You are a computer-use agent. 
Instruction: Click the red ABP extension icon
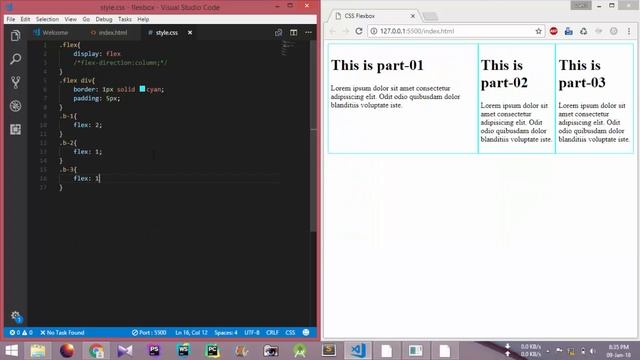[x=553, y=31]
